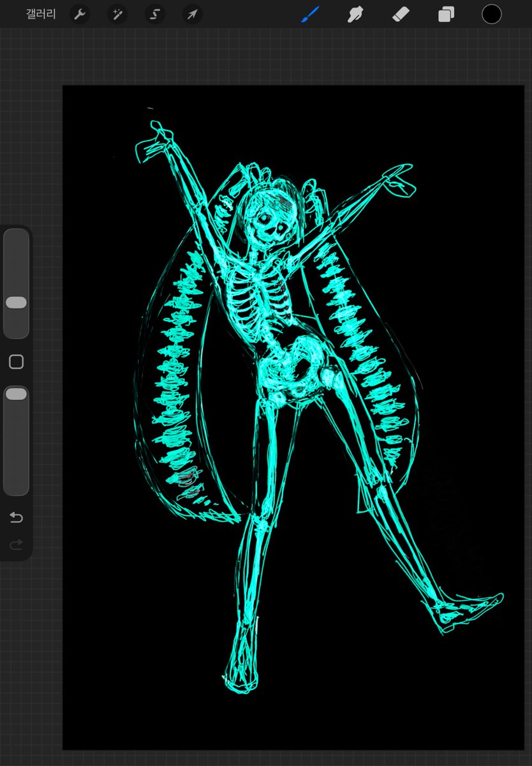The height and width of the screenshot is (766, 532).
Task: Select the Brush paint tool
Action: (x=309, y=14)
